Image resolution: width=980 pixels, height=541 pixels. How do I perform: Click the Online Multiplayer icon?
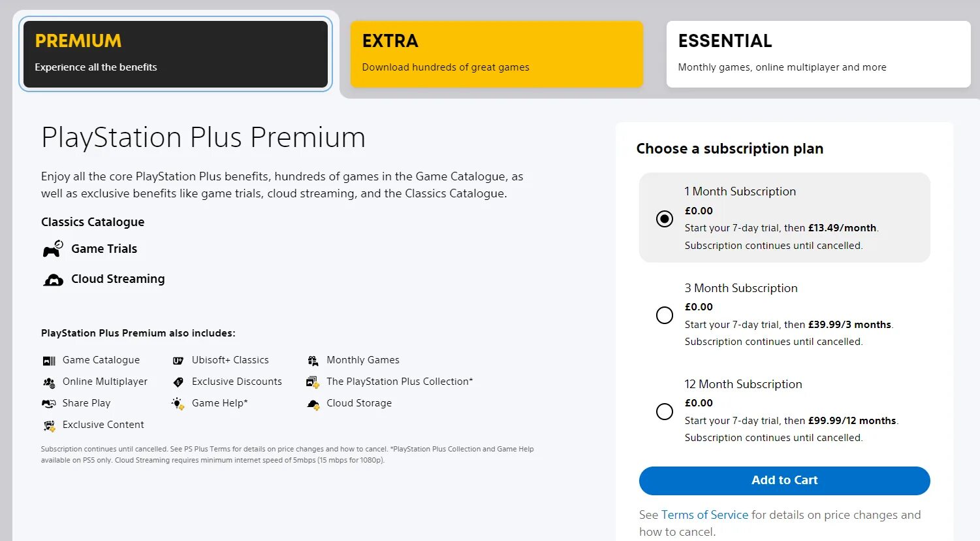(x=49, y=382)
